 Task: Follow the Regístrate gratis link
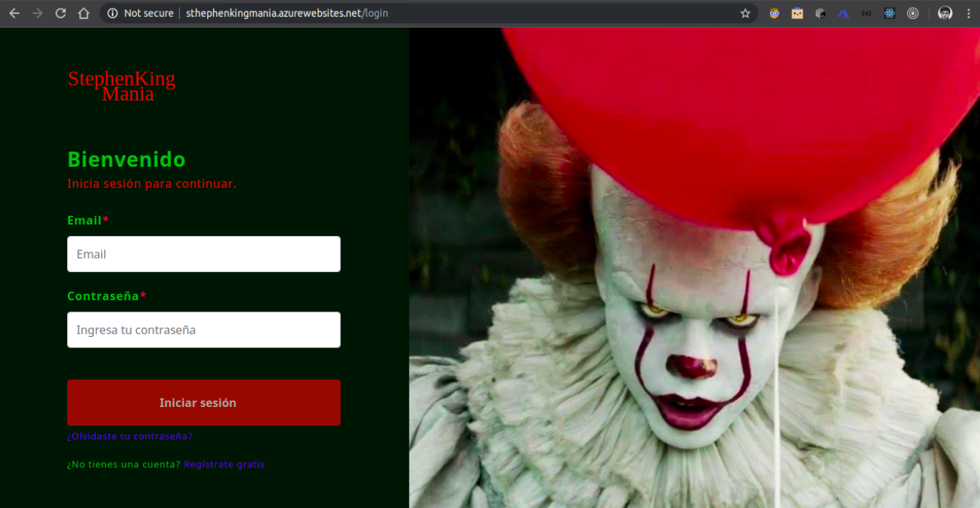tap(224, 464)
